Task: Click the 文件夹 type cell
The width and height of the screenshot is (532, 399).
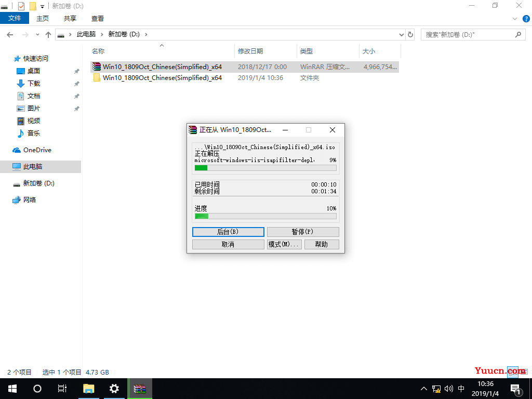Action: coord(310,78)
